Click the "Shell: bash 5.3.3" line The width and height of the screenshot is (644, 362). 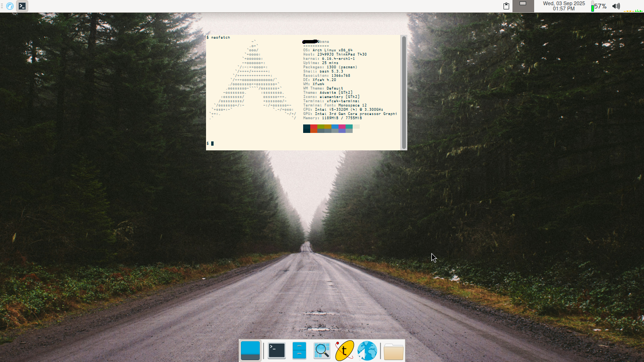[323, 71]
